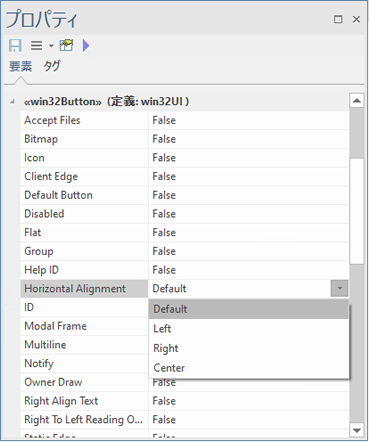
Task: Select the 要素 tab
Action: tap(20, 66)
